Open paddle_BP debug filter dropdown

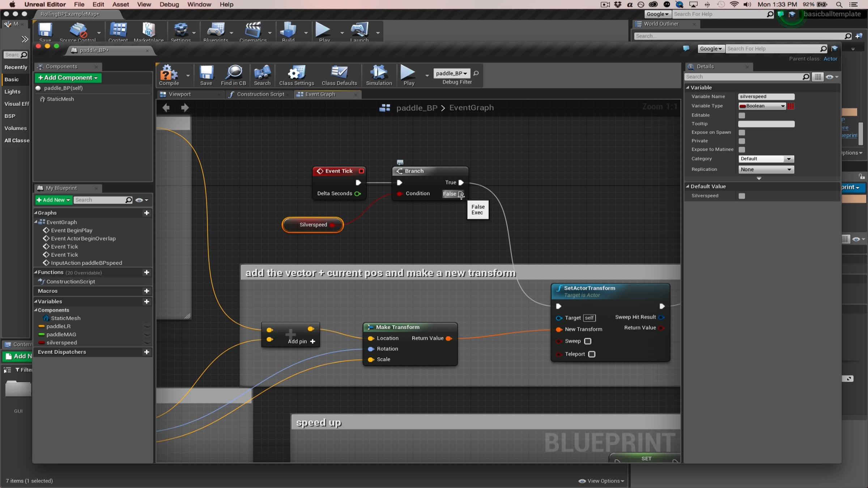(x=451, y=73)
